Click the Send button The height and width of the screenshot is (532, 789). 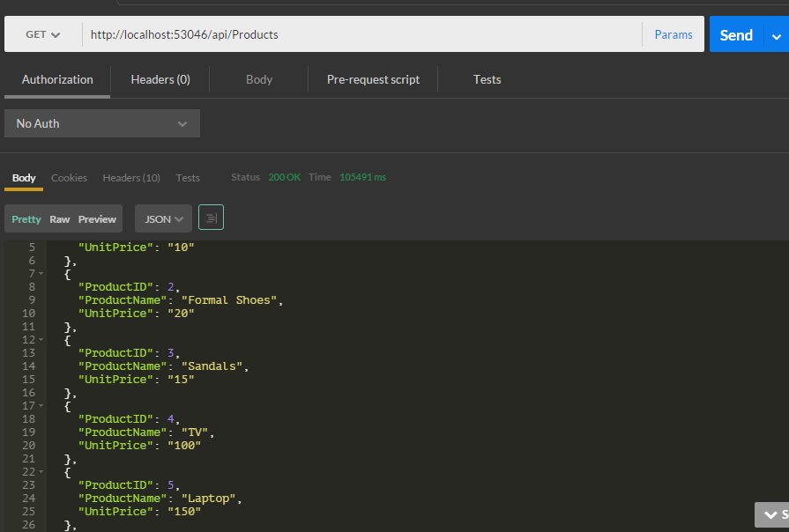(736, 35)
